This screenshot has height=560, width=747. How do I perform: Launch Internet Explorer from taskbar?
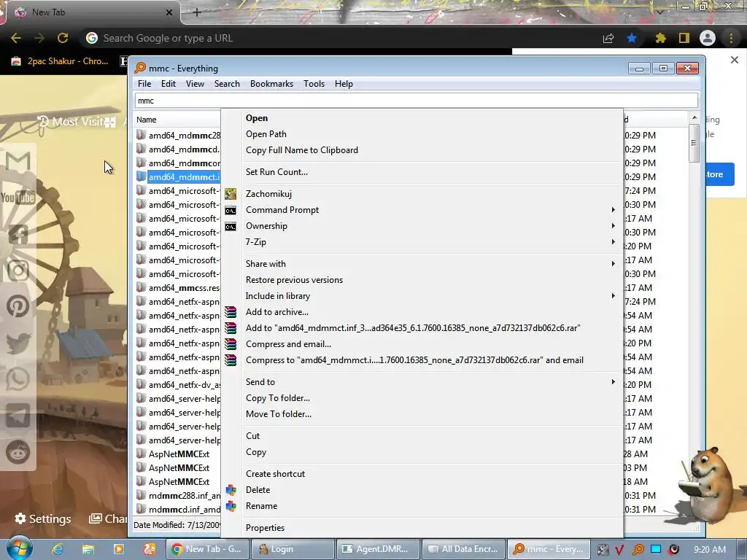58,549
